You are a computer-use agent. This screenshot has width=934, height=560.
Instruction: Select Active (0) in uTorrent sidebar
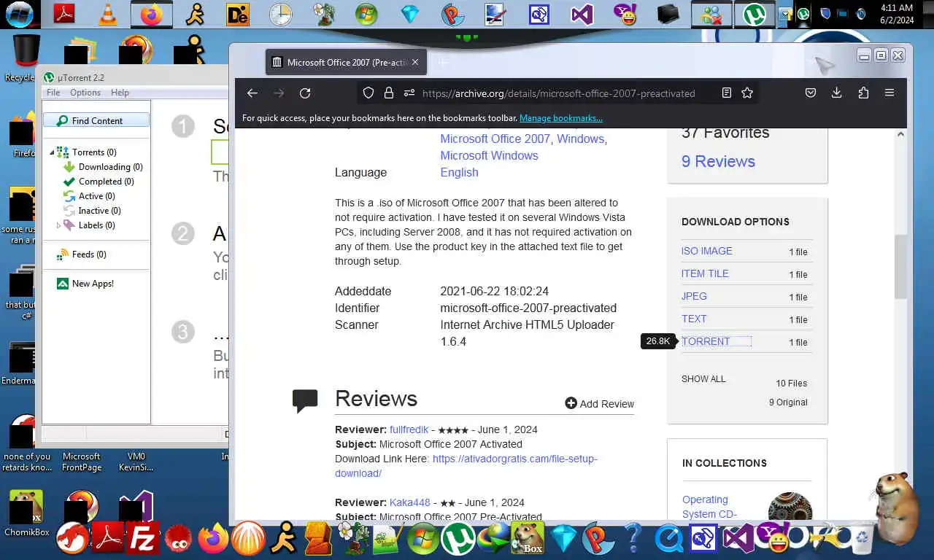(x=89, y=196)
